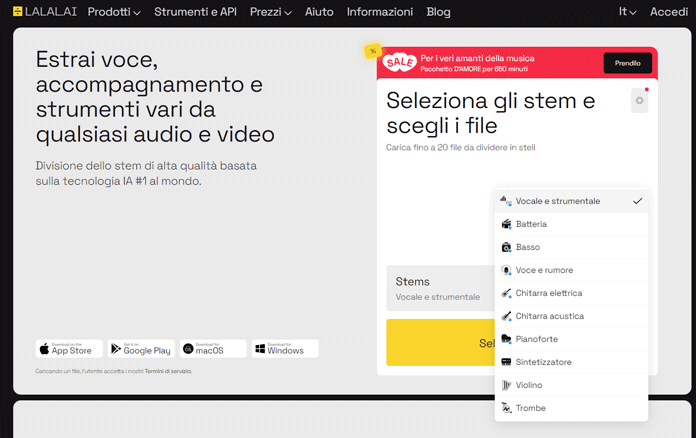
Task: Expand the Prodotti menu
Action: 114,12
